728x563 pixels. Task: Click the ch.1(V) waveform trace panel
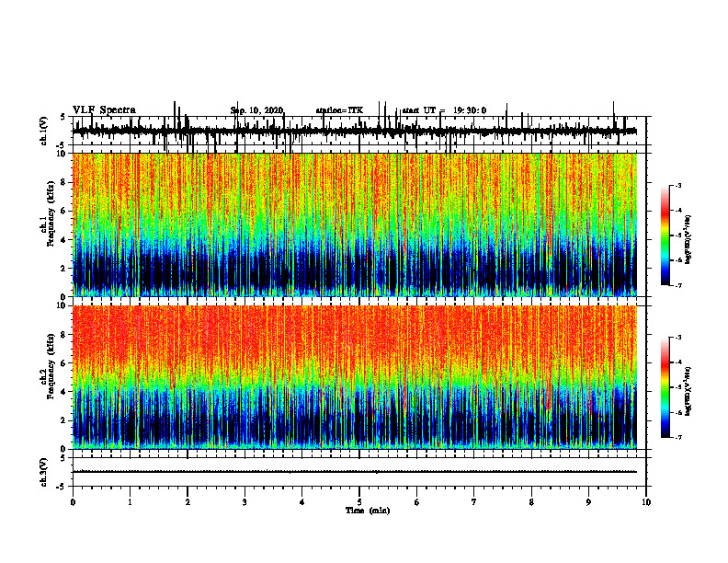pyautogui.click(x=359, y=131)
